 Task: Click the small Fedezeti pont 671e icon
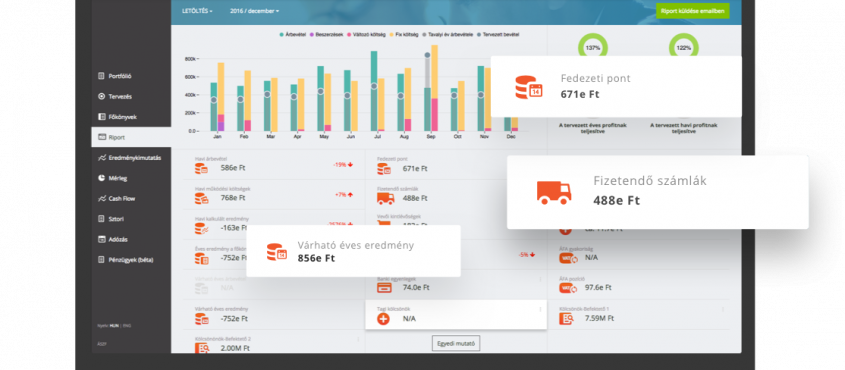pos(384,169)
